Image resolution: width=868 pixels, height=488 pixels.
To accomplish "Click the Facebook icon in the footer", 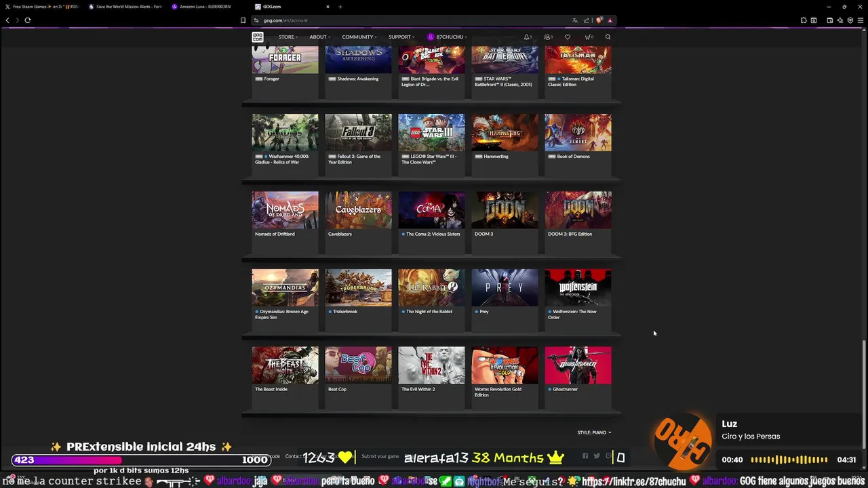I will tap(585, 456).
